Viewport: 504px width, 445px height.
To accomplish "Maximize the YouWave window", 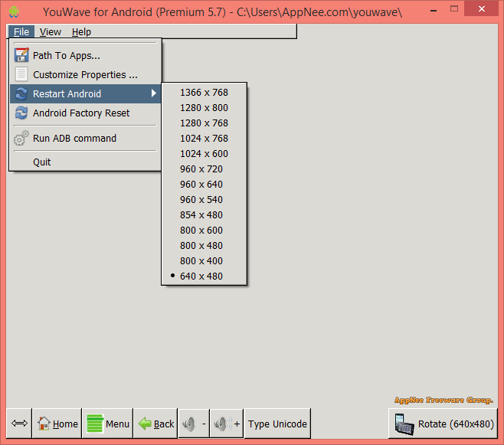I will (454, 9).
